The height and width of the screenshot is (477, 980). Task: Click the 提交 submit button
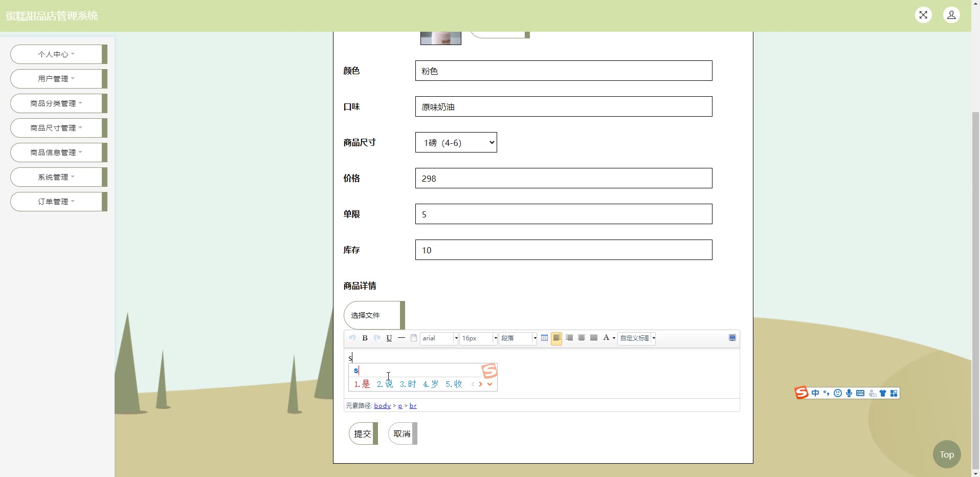pyautogui.click(x=363, y=433)
